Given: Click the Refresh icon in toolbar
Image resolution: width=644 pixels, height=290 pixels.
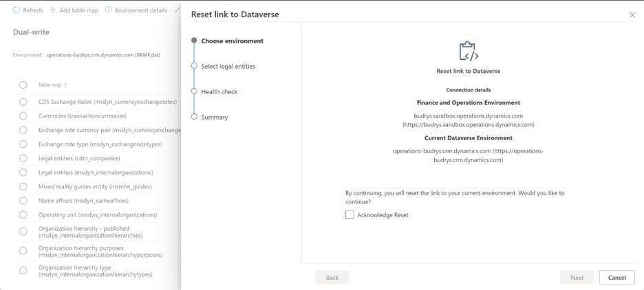Looking at the screenshot, I should pos(17,10).
